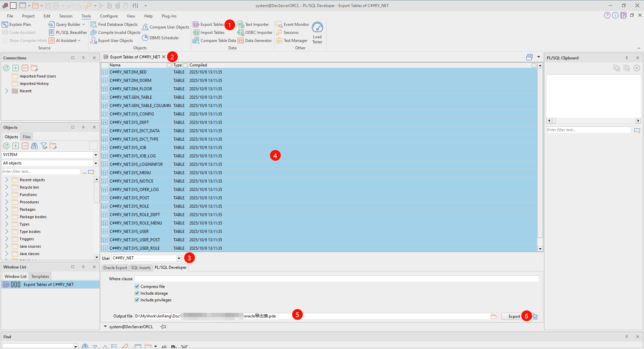644x349 pixels.
Task: Click the Objects panel filter text field
Action: tap(41, 171)
